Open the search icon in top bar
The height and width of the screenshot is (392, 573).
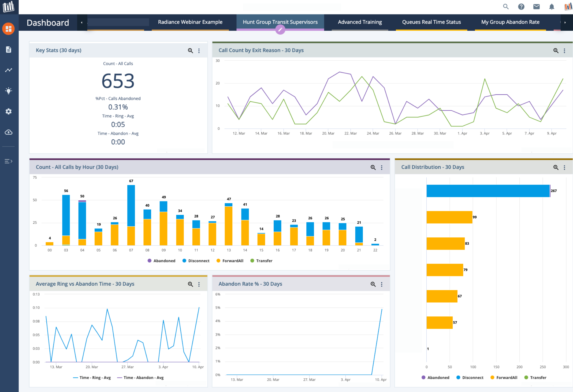coord(506,7)
